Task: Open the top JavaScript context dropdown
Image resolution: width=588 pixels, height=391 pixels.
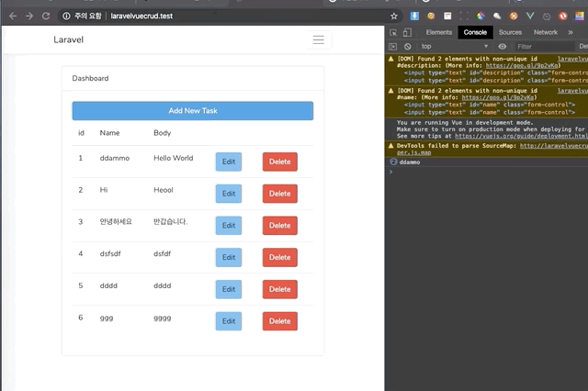Action: pos(454,47)
